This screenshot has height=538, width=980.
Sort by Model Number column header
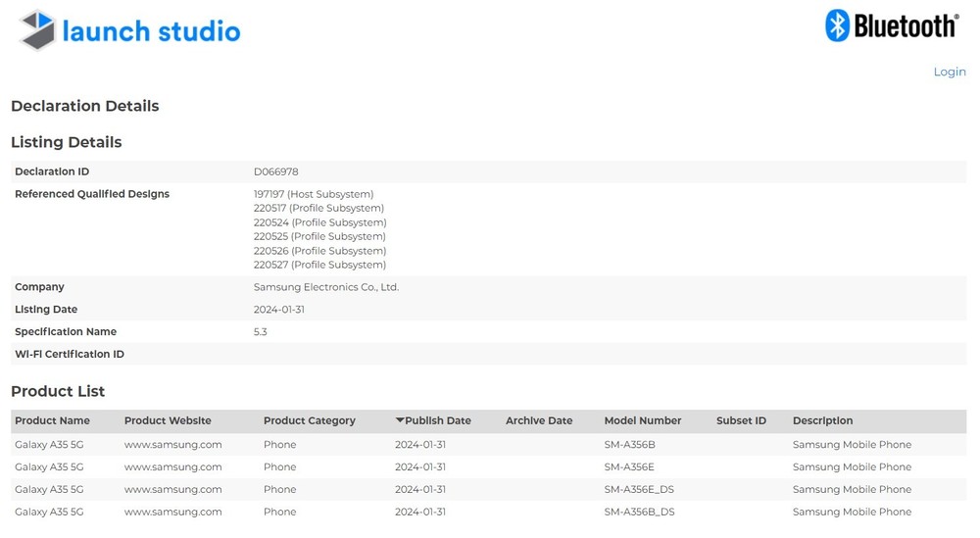coord(642,420)
